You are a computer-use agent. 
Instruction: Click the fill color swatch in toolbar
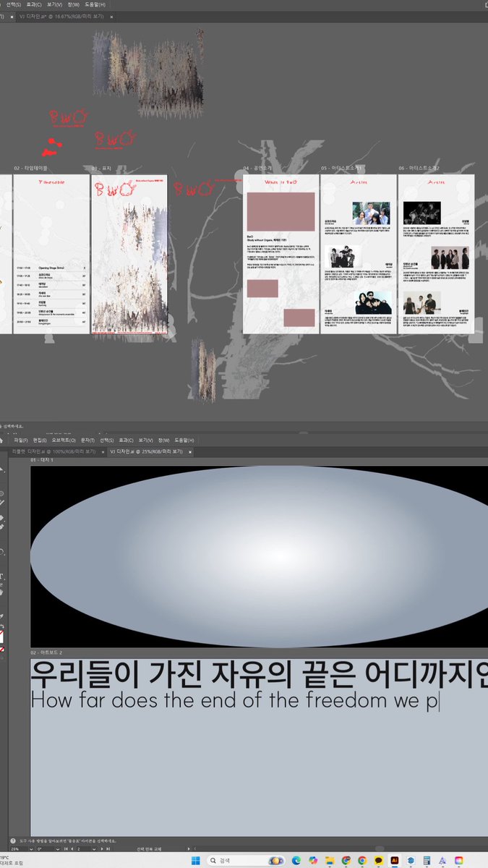(2, 638)
